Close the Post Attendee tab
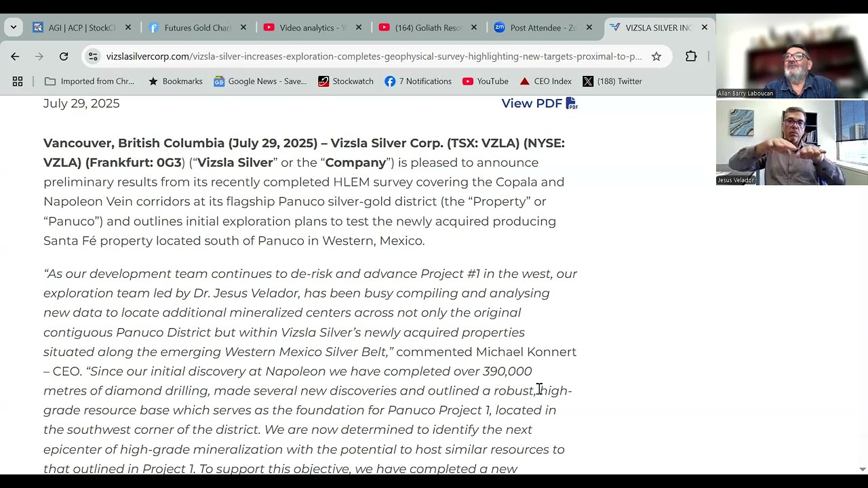Image resolution: width=868 pixels, height=488 pixels. pyautogui.click(x=589, y=28)
